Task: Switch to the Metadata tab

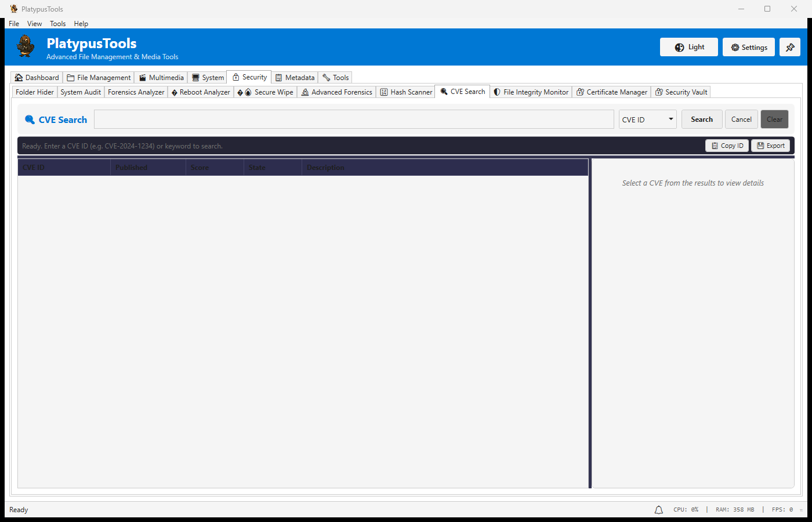Action: (295, 77)
